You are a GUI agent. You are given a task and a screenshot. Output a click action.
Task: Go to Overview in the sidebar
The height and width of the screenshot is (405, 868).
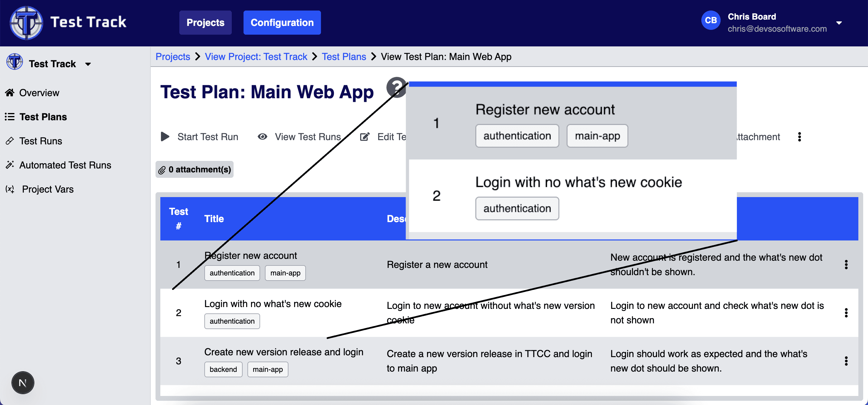click(x=39, y=93)
